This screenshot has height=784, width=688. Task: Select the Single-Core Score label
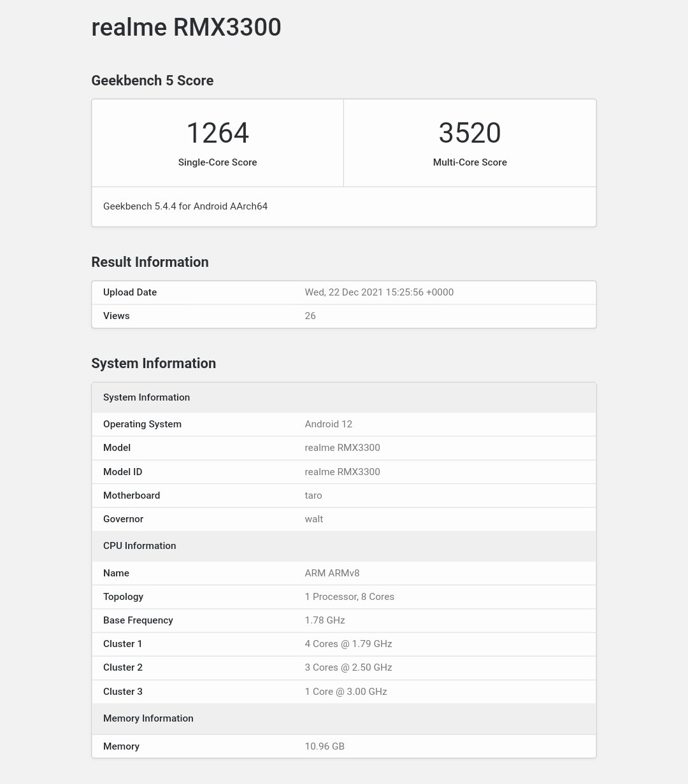217,162
